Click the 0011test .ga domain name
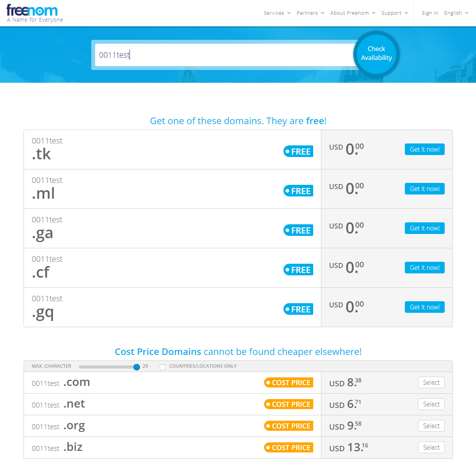Screen dimensions: 476x459 pyautogui.click(x=47, y=228)
